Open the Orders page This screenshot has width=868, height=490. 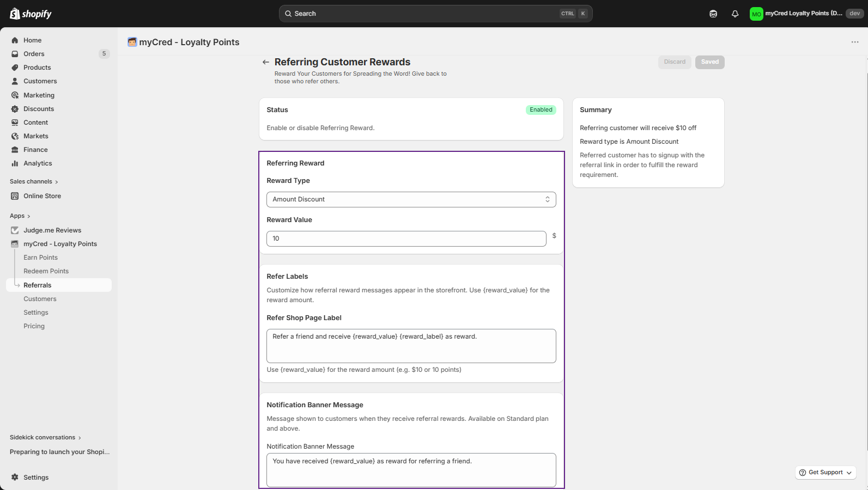(x=34, y=54)
